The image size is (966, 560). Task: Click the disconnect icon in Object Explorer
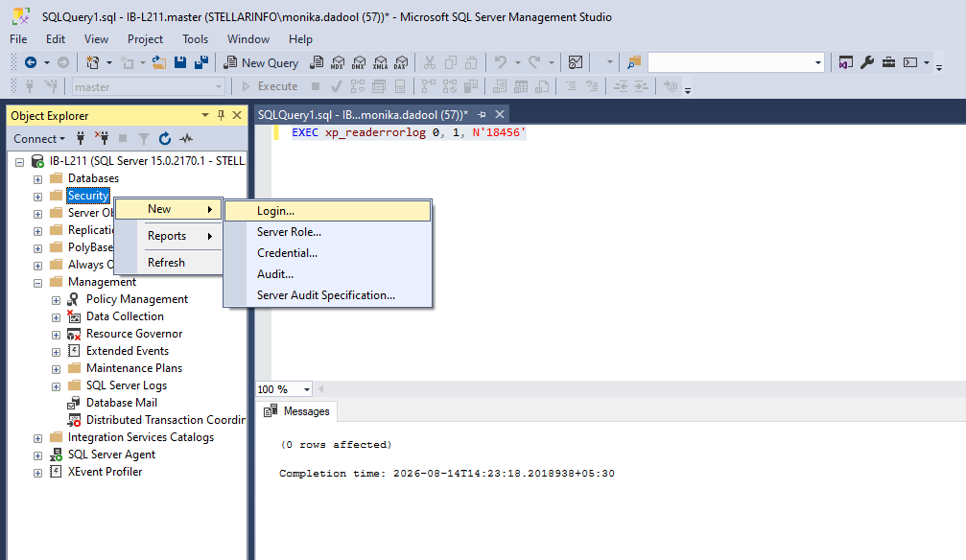[x=101, y=139]
